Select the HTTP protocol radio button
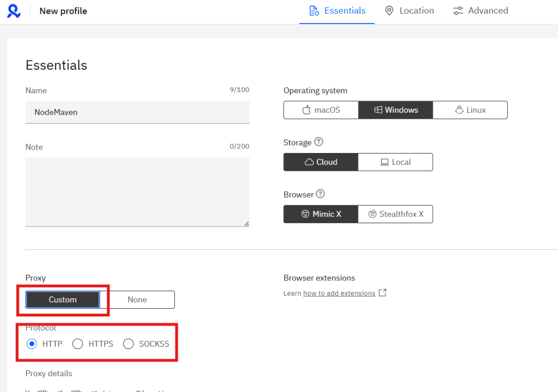This screenshot has height=392, width=558. (x=32, y=344)
